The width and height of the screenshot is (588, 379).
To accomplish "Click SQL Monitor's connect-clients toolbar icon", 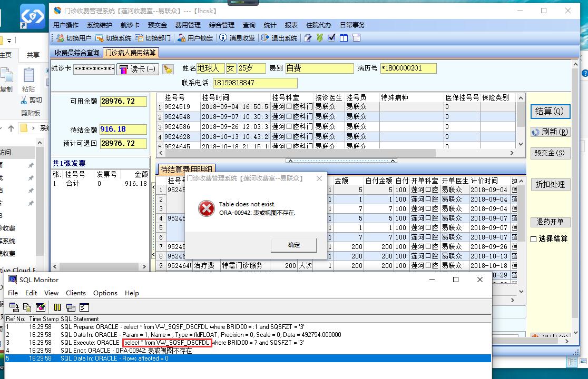I will [14, 307].
